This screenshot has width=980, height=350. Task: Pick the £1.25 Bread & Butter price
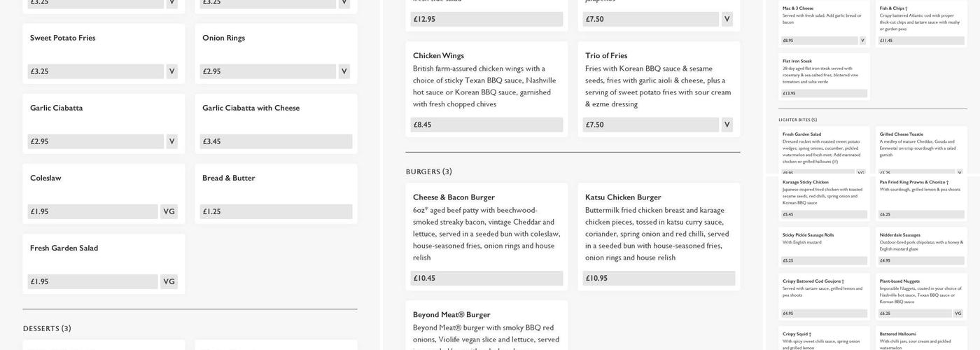276,211
